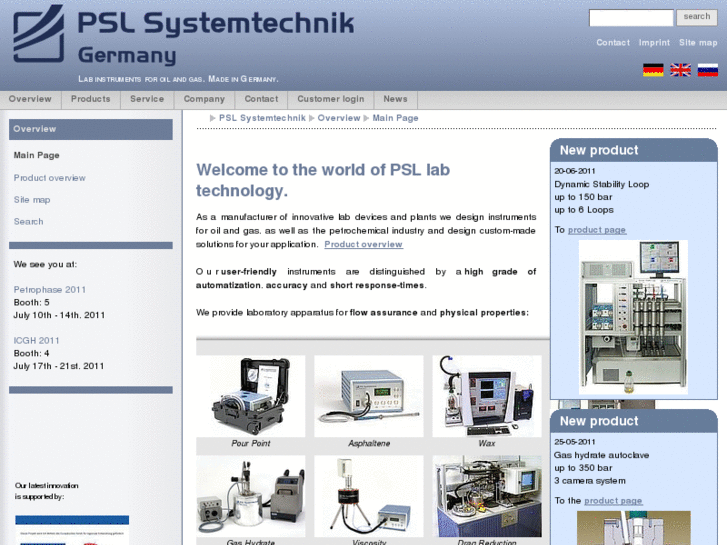
Task: Open the Asphaltene product thumbnail
Action: (x=369, y=396)
